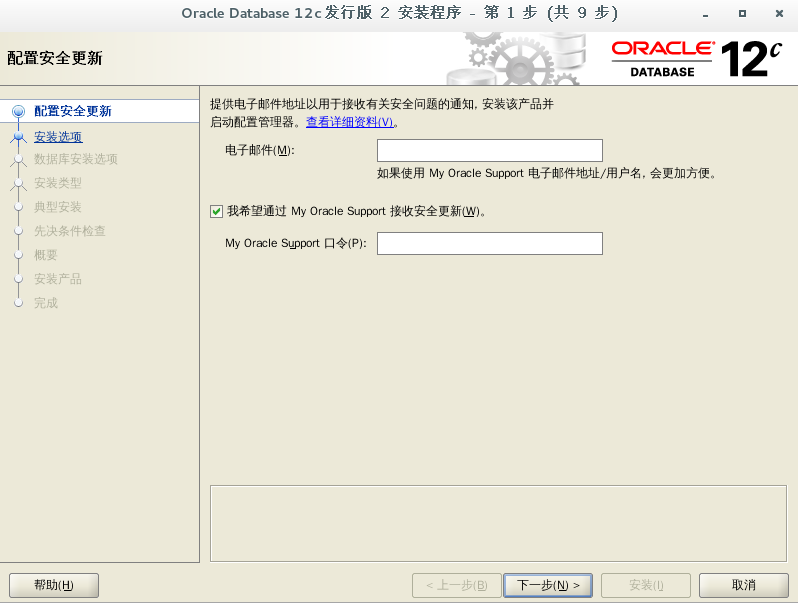
Task: Click 完成 step label
Action: (x=46, y=303)
